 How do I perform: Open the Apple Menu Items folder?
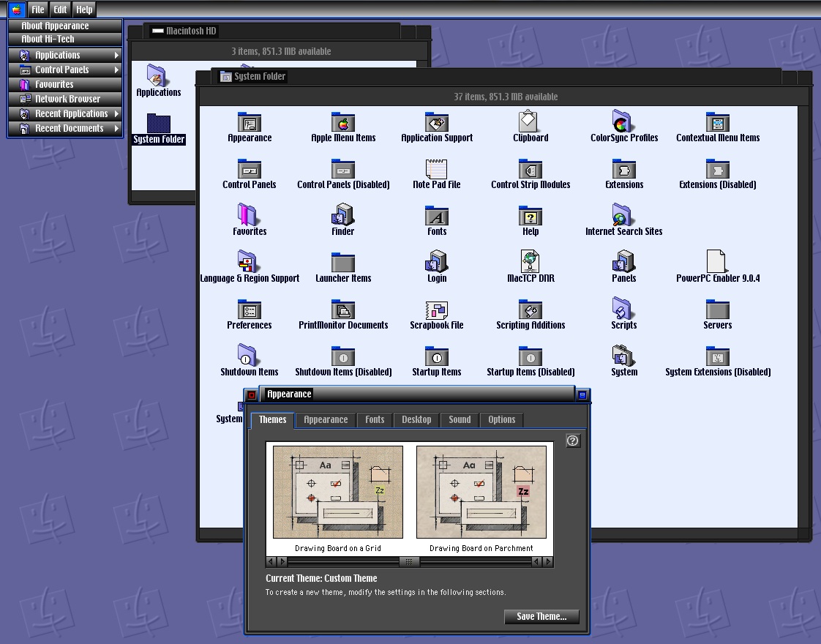[343, 122]
